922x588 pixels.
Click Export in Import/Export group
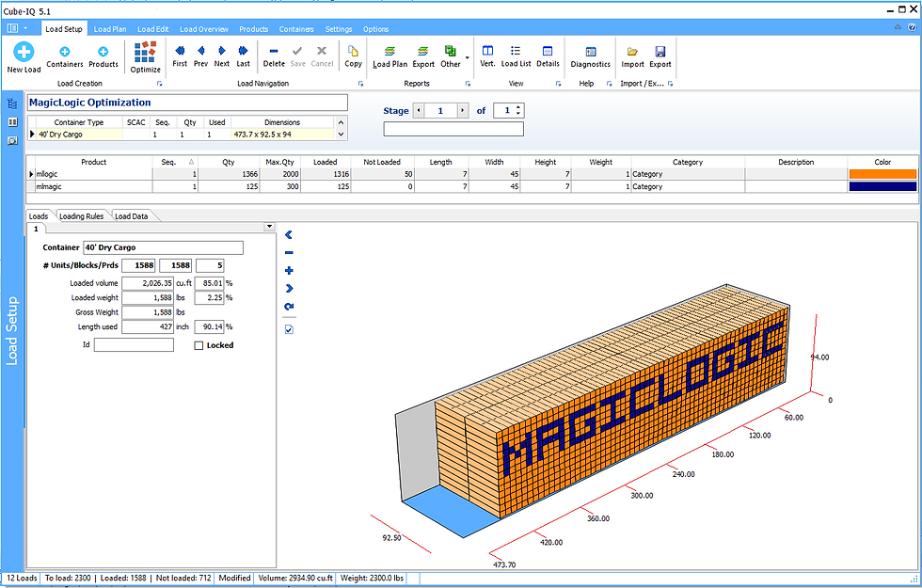tap(660, 57)
